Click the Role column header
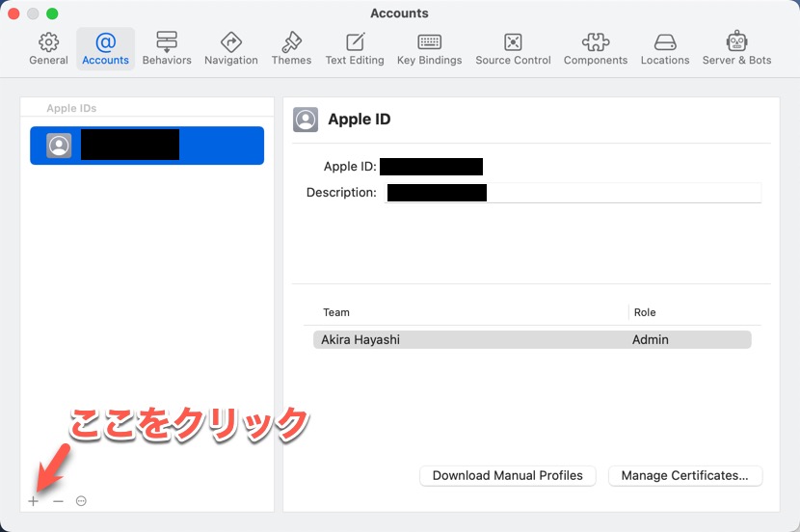This screenshot has height=532, width=800. tap(645, 312)
